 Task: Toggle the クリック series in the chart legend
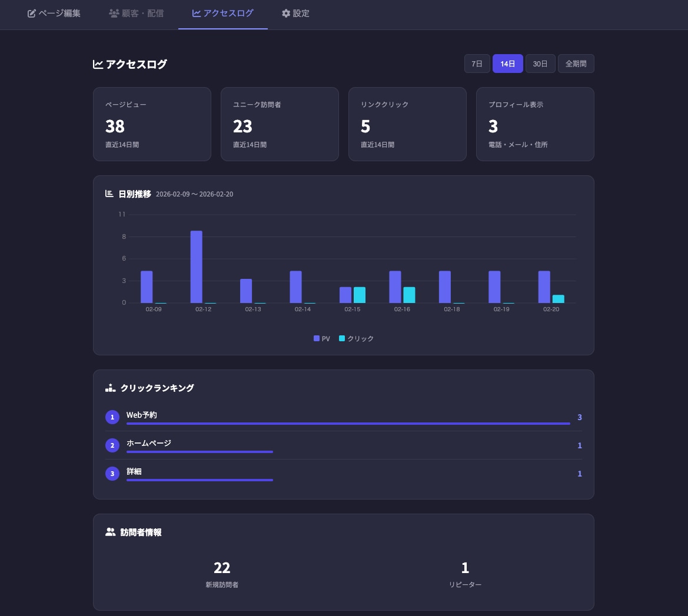[356, 339]
